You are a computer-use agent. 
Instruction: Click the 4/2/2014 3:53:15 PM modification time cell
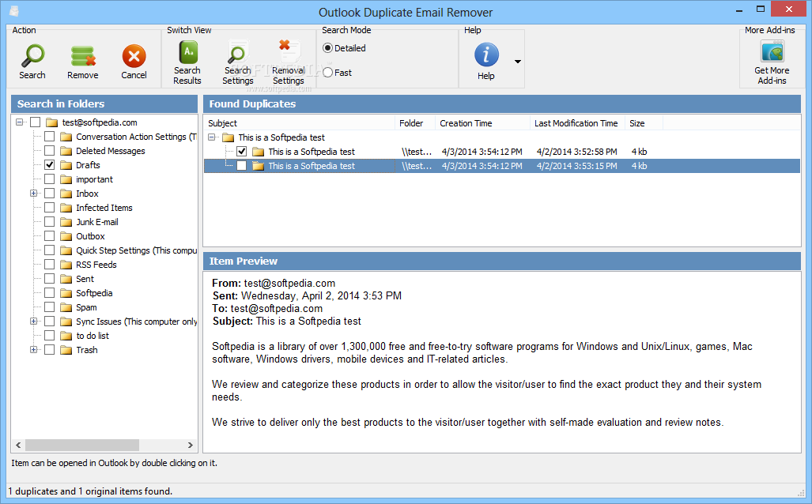[x=577, y=166]
